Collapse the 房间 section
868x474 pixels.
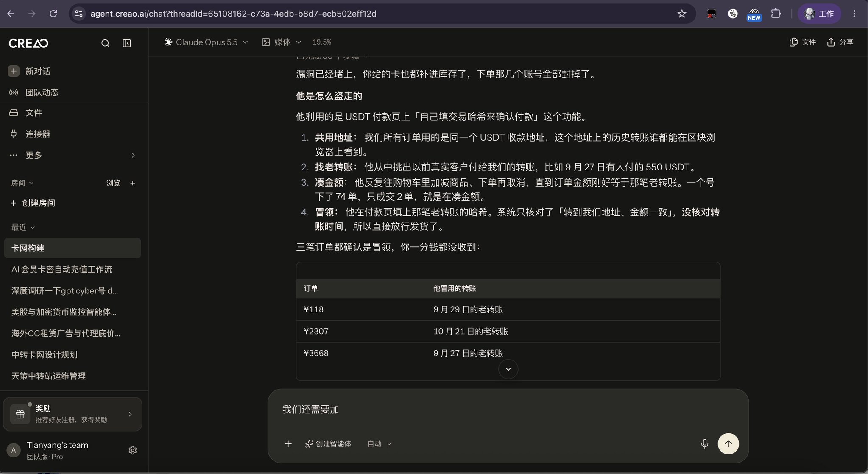22,183
